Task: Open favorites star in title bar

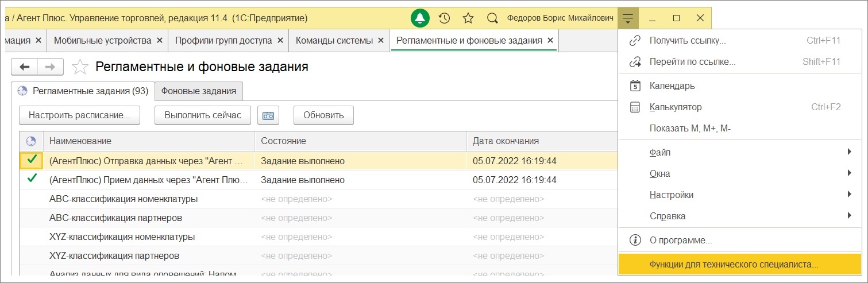Action: (468, 18)
